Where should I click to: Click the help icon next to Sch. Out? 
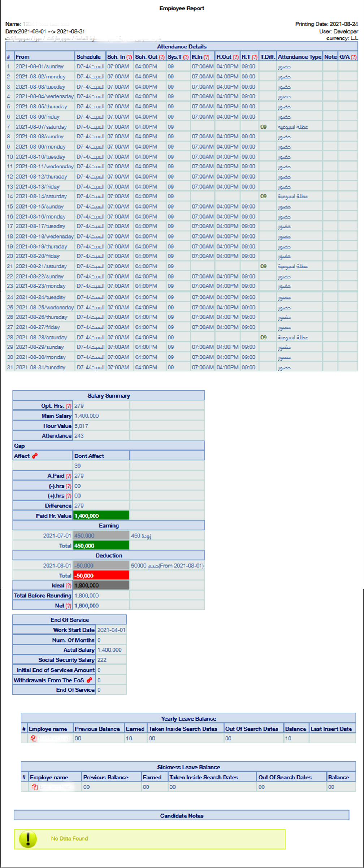[x=161, y=57]
